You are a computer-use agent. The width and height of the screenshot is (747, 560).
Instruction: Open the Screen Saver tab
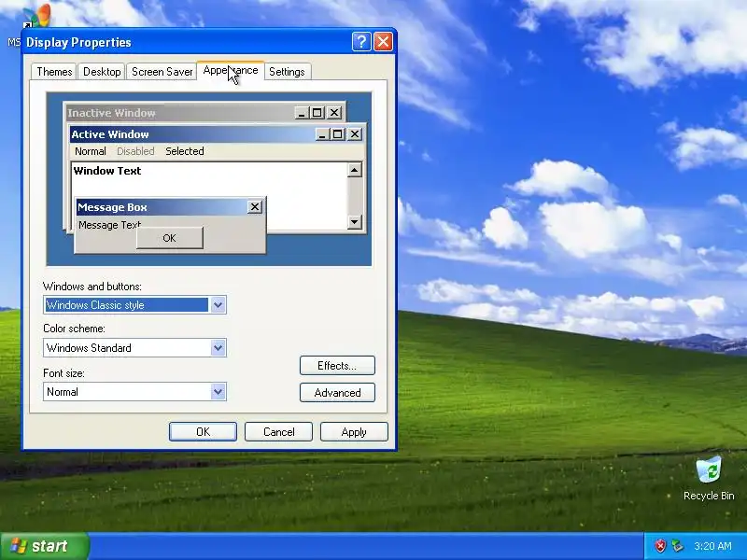162,72
